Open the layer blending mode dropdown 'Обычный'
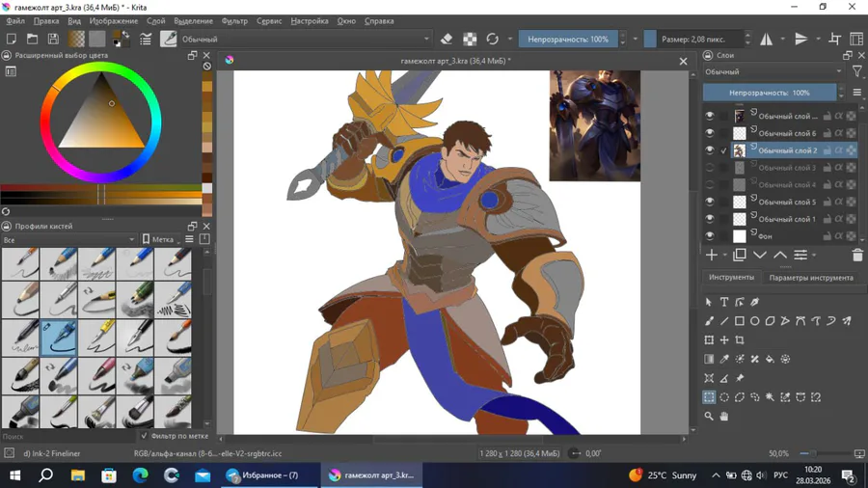The height and width of the screenshot is (488, 868). (772, 72)
